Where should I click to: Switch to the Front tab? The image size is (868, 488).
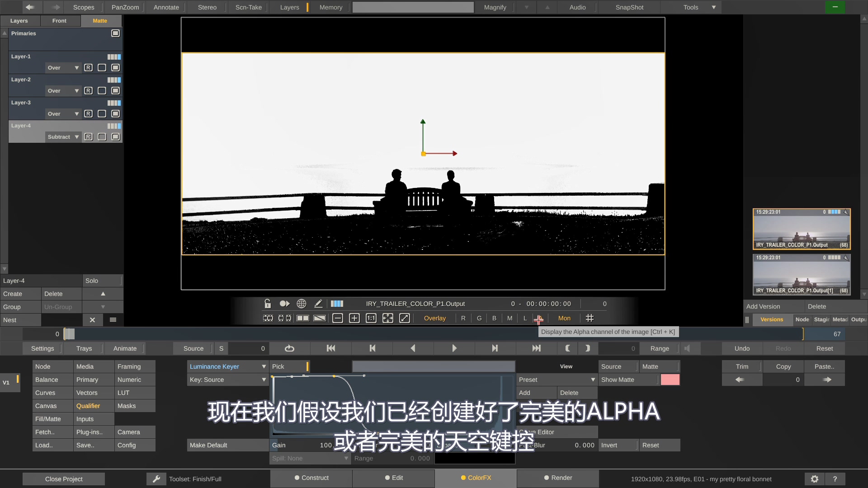(x=59, y=21)
